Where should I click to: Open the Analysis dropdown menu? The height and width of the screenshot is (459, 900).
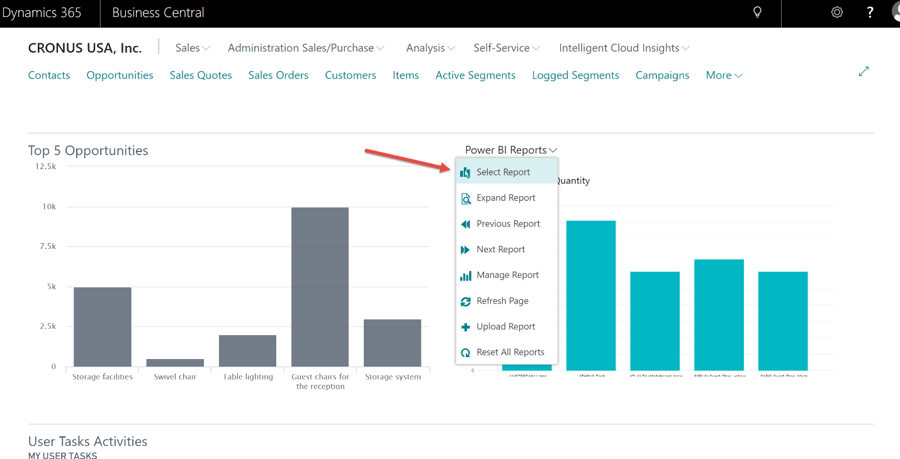pyautogui.click(x=430, y=48)
